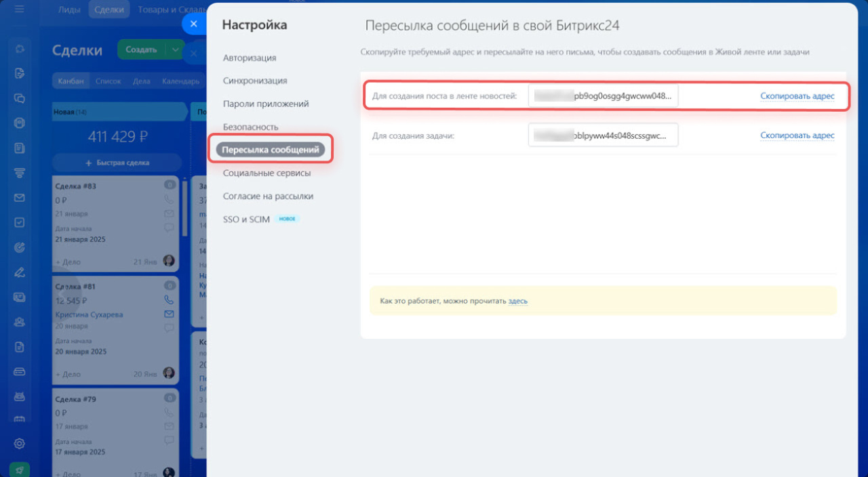Screen dimensions: 868x477
Task: Click + Дело on Сделка #81 card
Action: click(x=68, y=374)
